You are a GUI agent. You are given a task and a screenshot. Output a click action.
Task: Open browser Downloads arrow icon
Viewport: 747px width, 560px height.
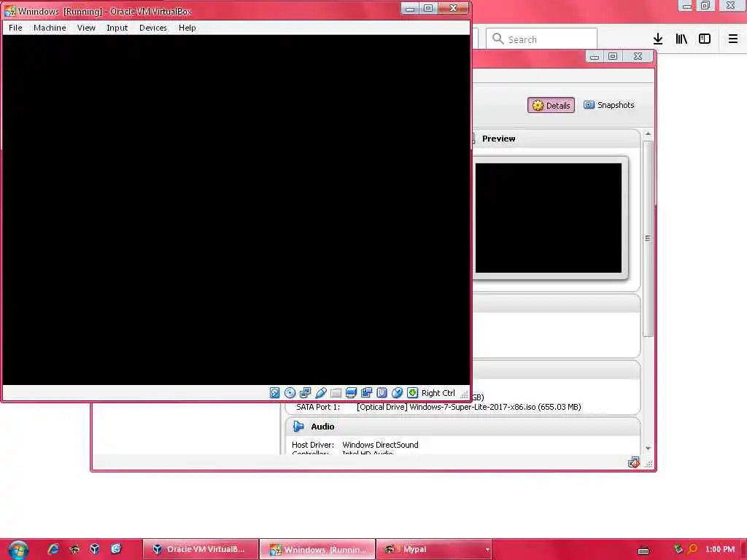[658, 39]
